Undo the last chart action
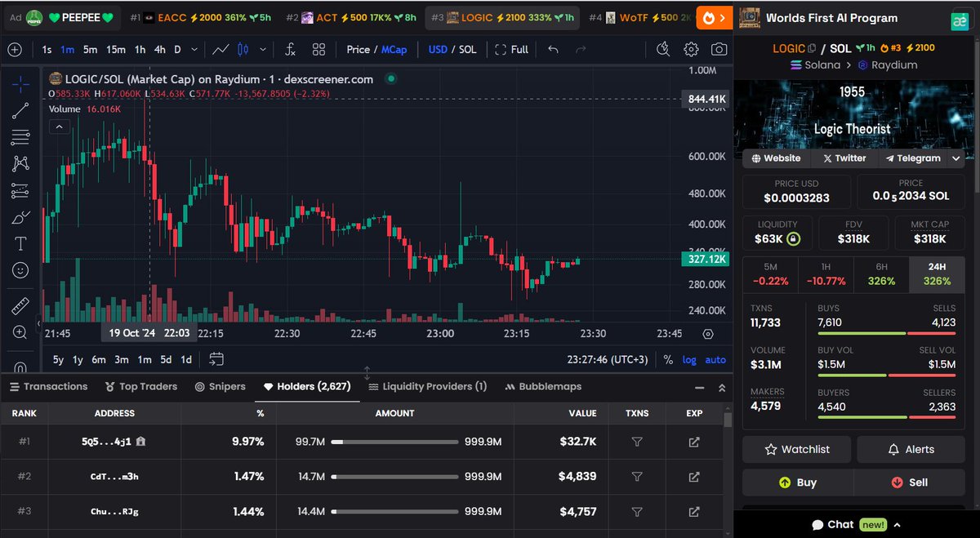Viewport: 980px width, 538px height. 553,50
